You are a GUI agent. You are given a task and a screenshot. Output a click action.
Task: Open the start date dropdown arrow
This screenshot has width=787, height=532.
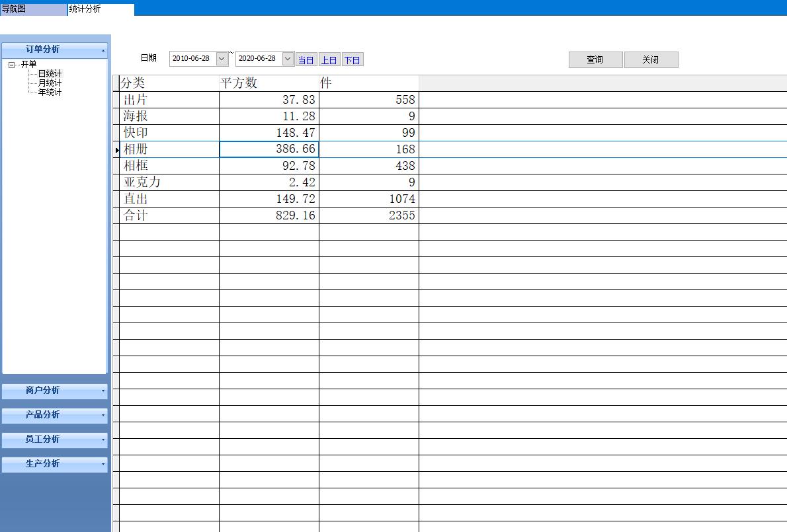click(222, 59)
